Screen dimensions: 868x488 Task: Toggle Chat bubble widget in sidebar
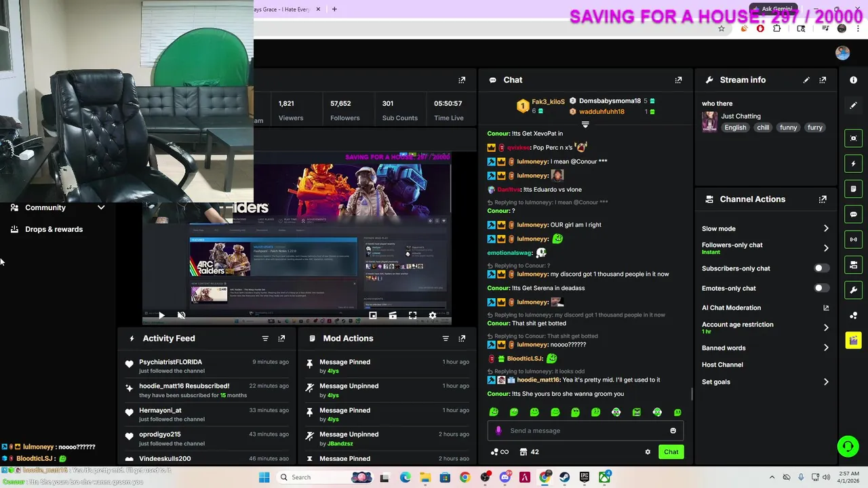pos(853,214)
